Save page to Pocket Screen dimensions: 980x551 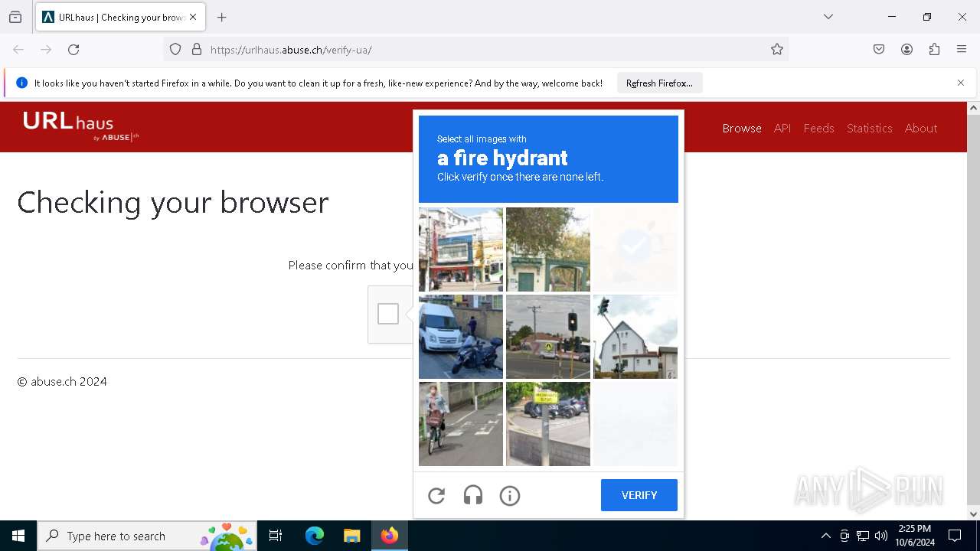(x=879, y=50)
